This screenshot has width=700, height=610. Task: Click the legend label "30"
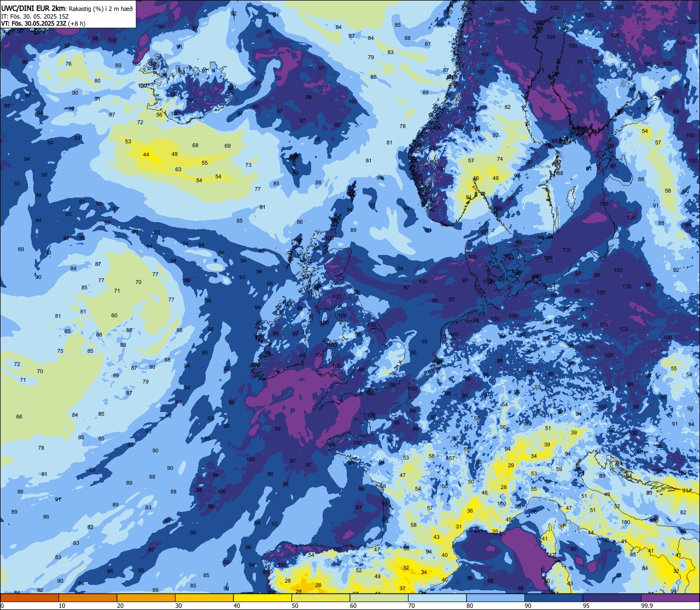[x=178, y=606]
